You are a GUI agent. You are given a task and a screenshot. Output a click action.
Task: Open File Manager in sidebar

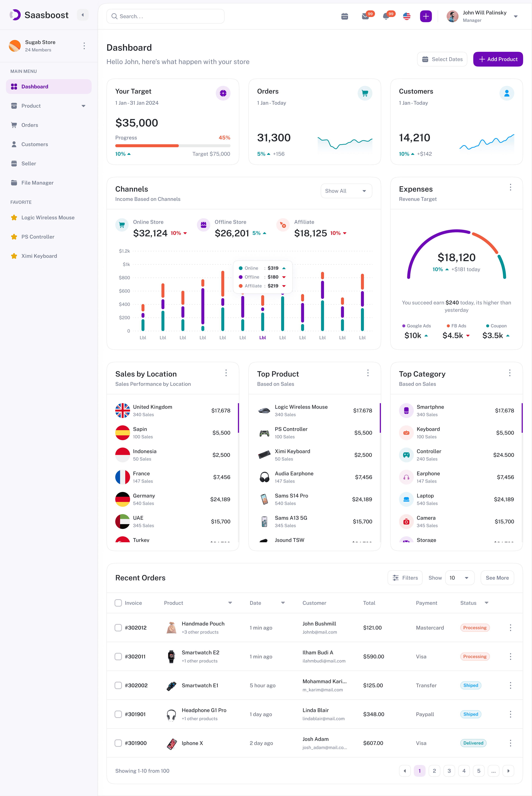click(x=37, y=183)
